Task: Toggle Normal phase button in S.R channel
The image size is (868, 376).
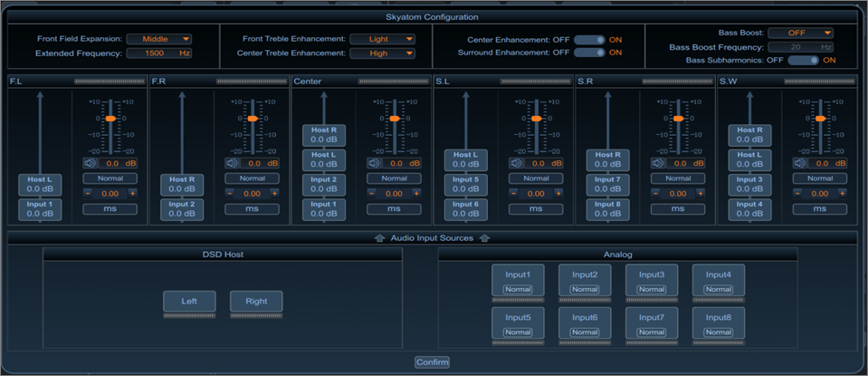Action: 678,178
